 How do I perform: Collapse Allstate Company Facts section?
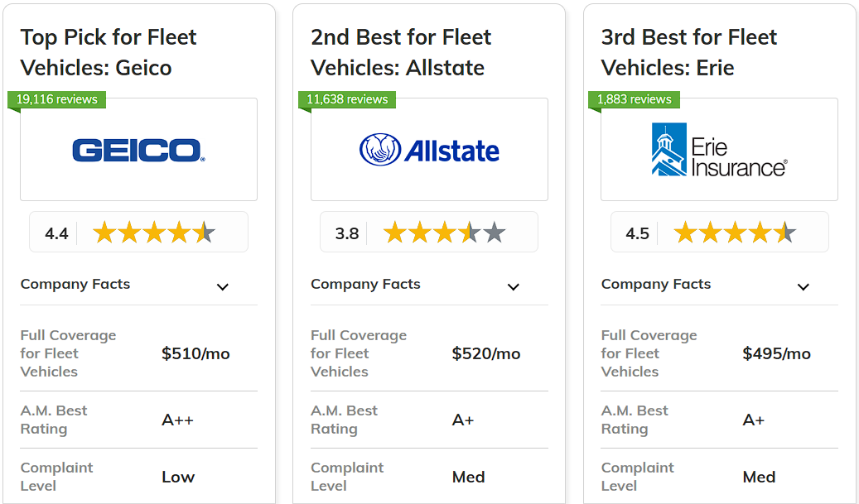click(513, 286)
